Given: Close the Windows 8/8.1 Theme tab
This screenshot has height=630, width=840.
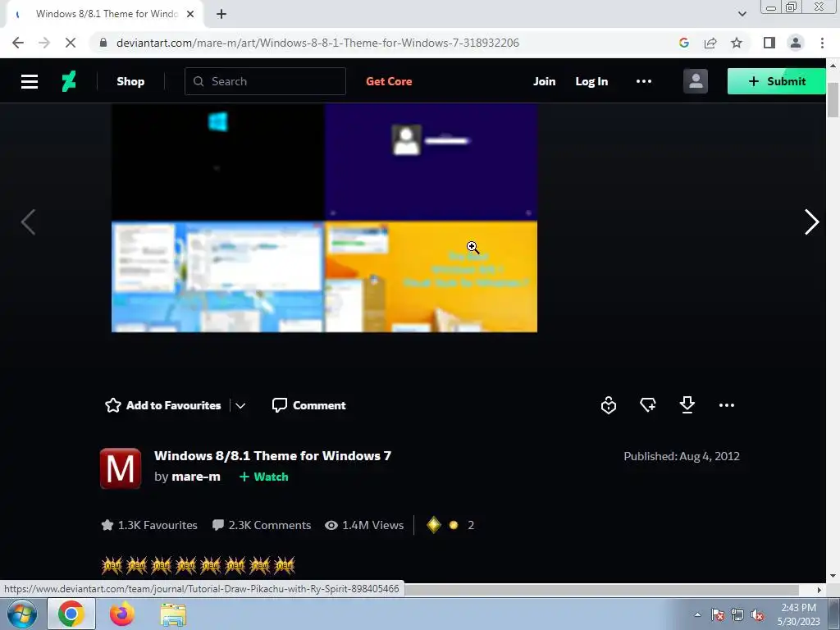Looking at the screenshot, I should click(x=190, y=15).
